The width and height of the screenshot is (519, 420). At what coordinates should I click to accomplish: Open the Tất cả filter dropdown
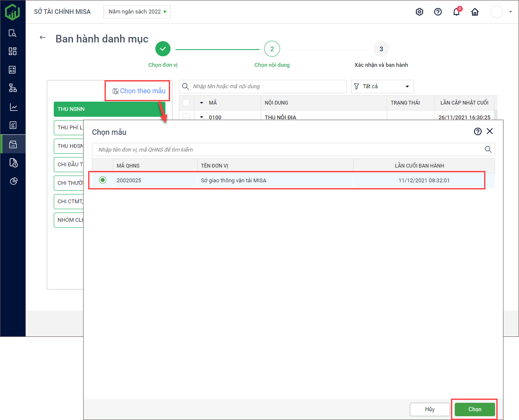click(382, 87)
